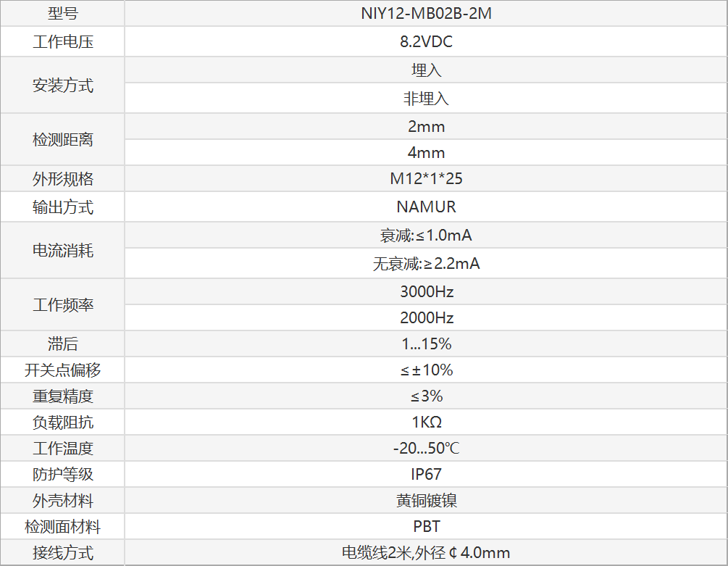This screenshot has height=566, width=728.
Task: Click the NAMUR output type value
Action: [426, 207]
